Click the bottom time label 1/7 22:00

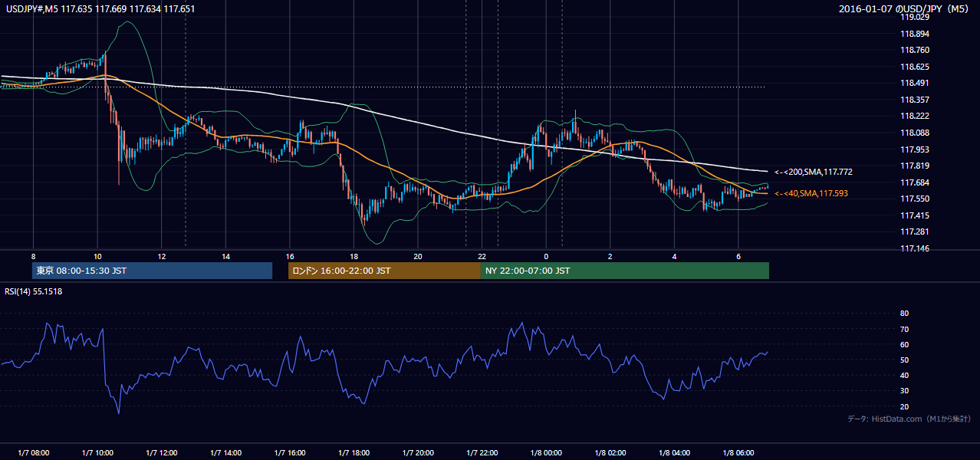482,452
